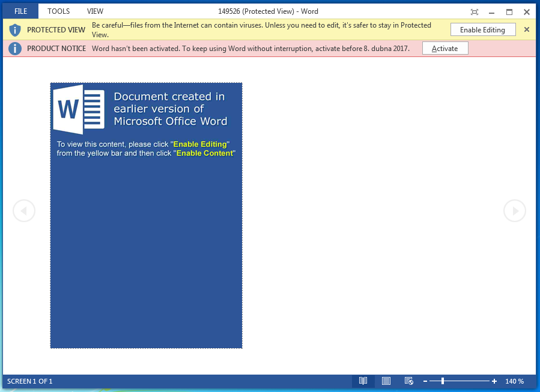Click zoom out minus button
Viewport: 540px width, 392px height.
[425, 381]
